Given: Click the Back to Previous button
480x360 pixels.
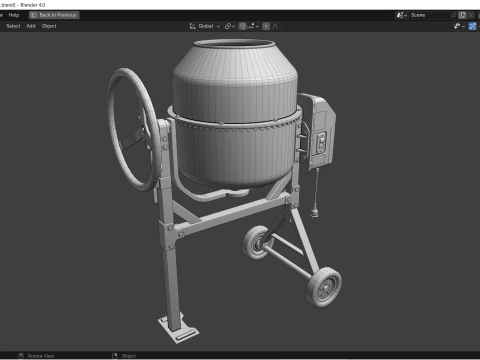Looking at the screenshot, I should click(x=54, y=15).
